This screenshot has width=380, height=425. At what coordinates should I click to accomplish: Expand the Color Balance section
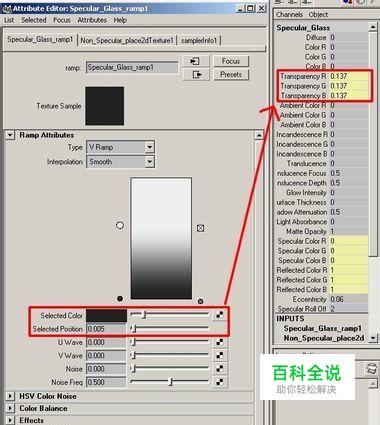(10, 408)
